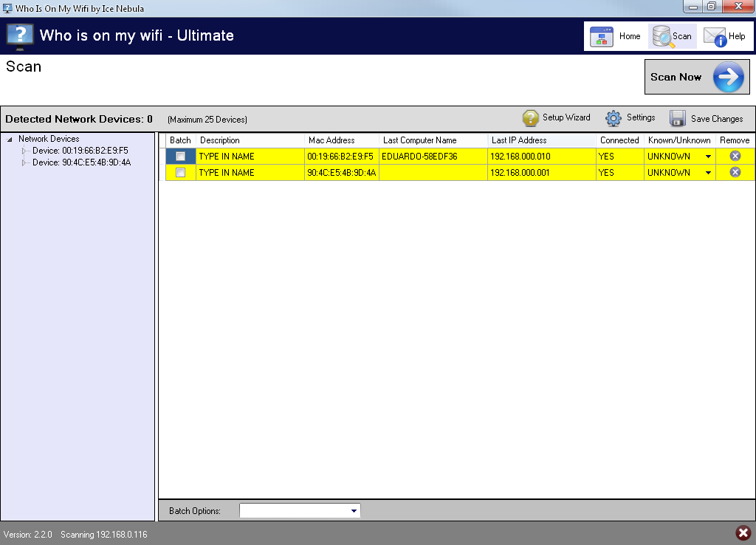The image size is (756, 545).
Task: Open the Home page icon
Action: [601, 37]
